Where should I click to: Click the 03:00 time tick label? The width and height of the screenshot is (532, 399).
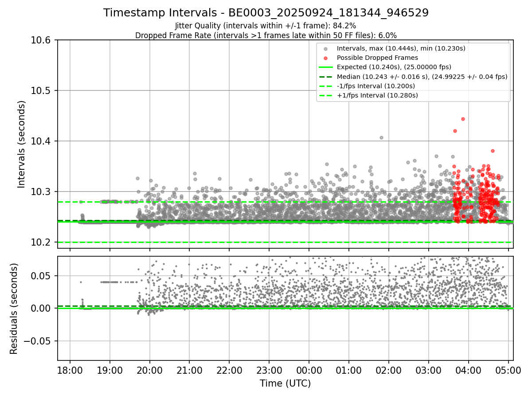[x=429, y=370]
